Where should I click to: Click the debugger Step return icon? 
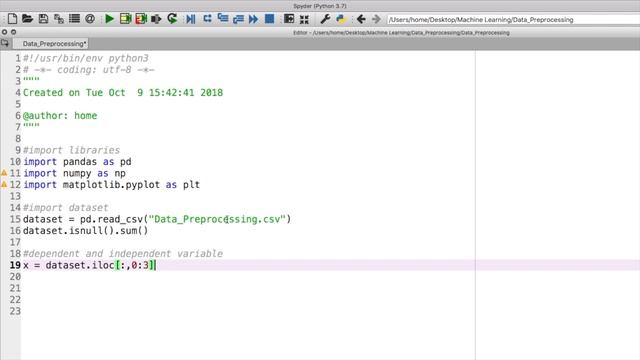point(238,19)
